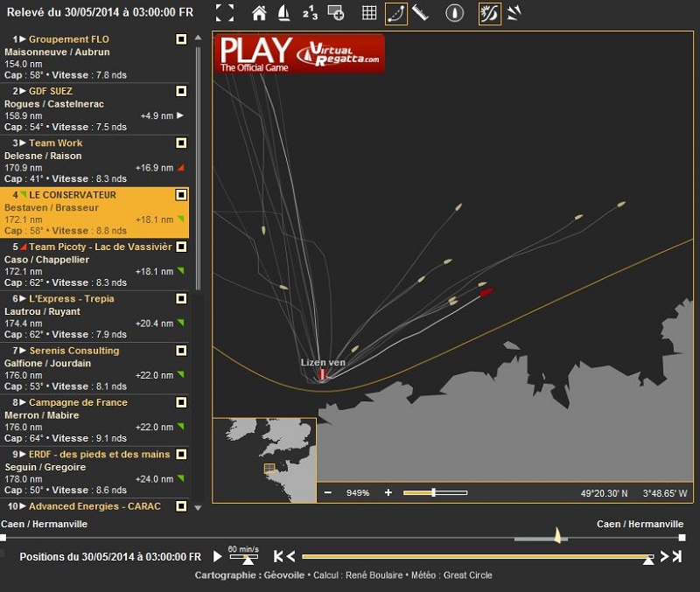The height and width of the screenshot is (592, 700).
Task: Click the map zoom level slider
Action: (435, 493)
